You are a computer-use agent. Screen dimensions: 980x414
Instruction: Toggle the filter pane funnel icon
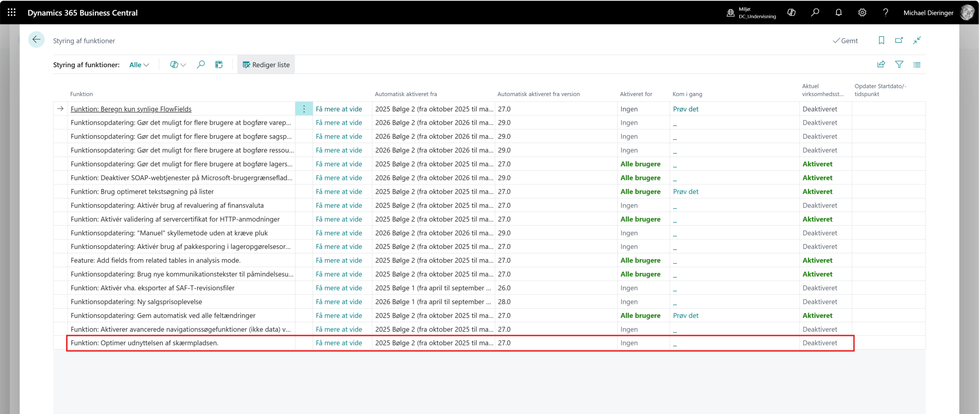899,65
